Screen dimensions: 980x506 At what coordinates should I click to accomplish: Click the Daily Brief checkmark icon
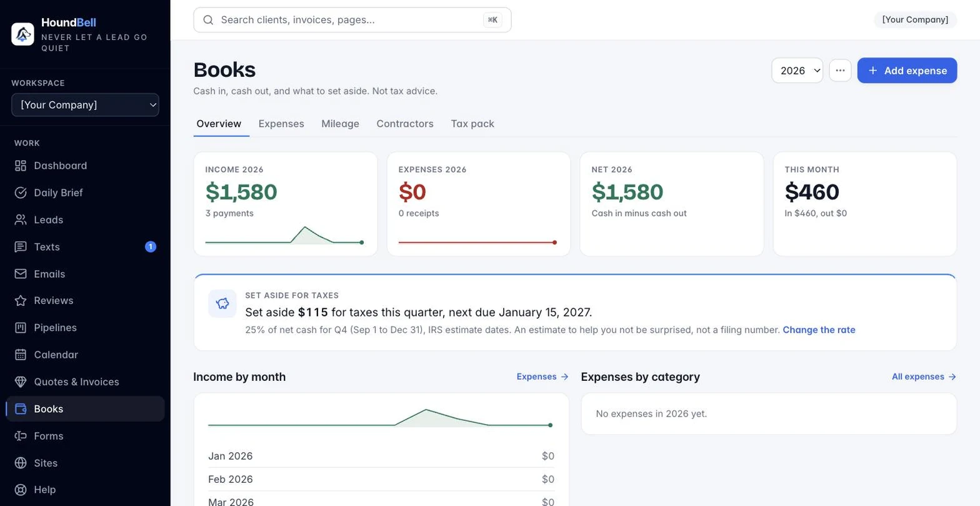tap(21, 193)
